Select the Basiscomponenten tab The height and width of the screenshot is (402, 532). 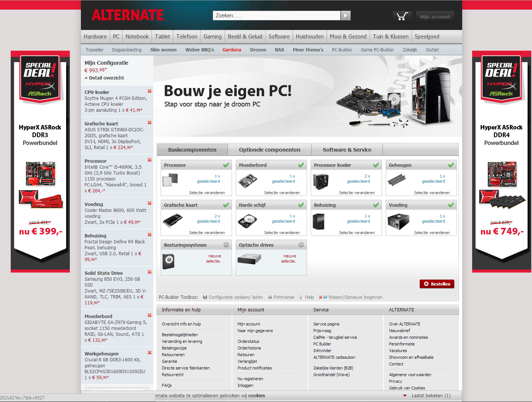click(192, 150)
